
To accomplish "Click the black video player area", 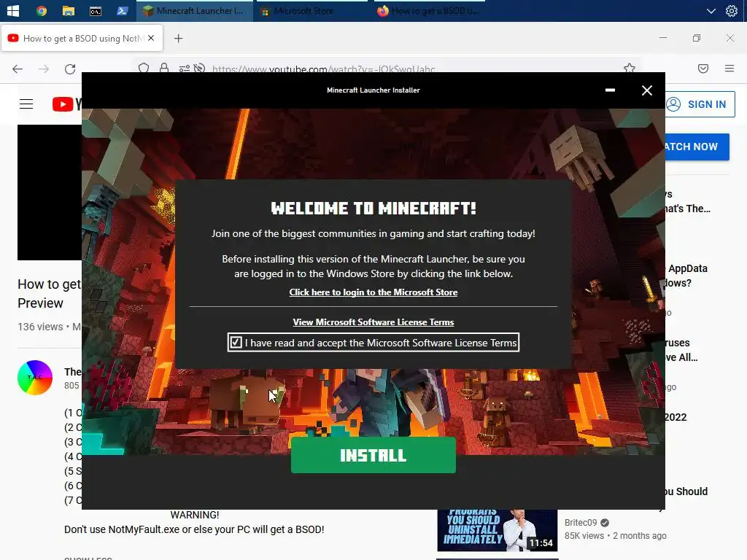I will tap(50, 192).
